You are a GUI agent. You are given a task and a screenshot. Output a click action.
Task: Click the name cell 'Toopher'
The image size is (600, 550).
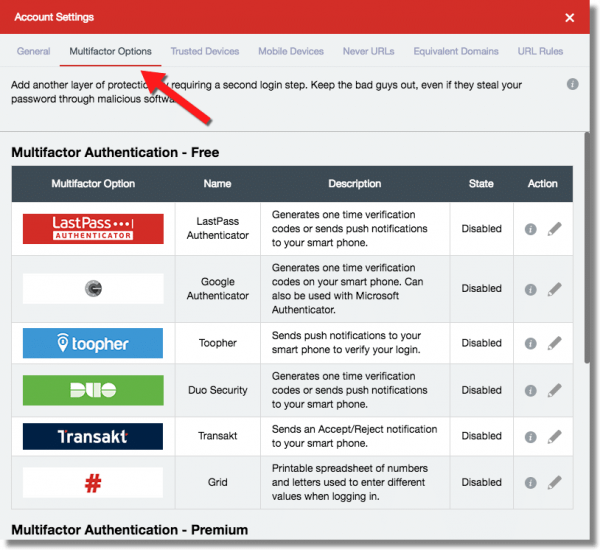[218, 343]
